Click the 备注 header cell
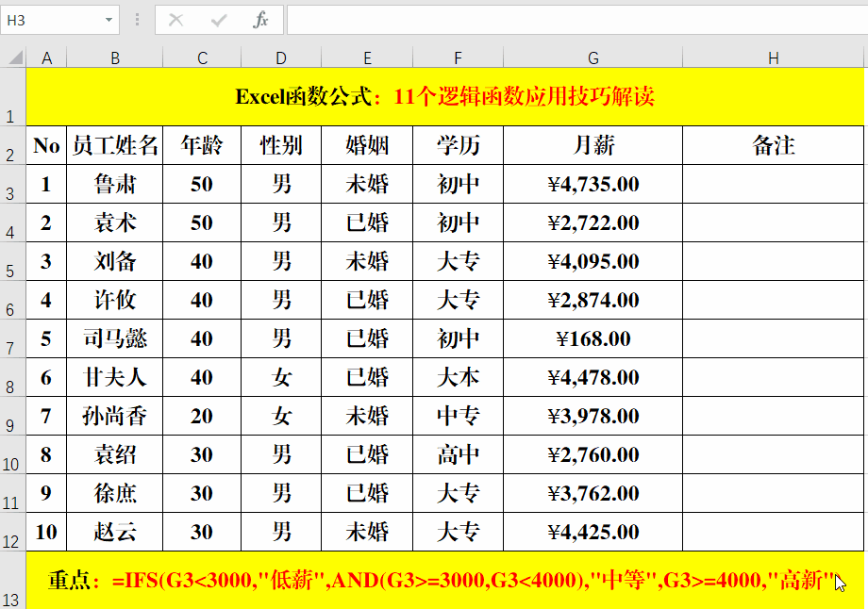 (x=774, y=145)
